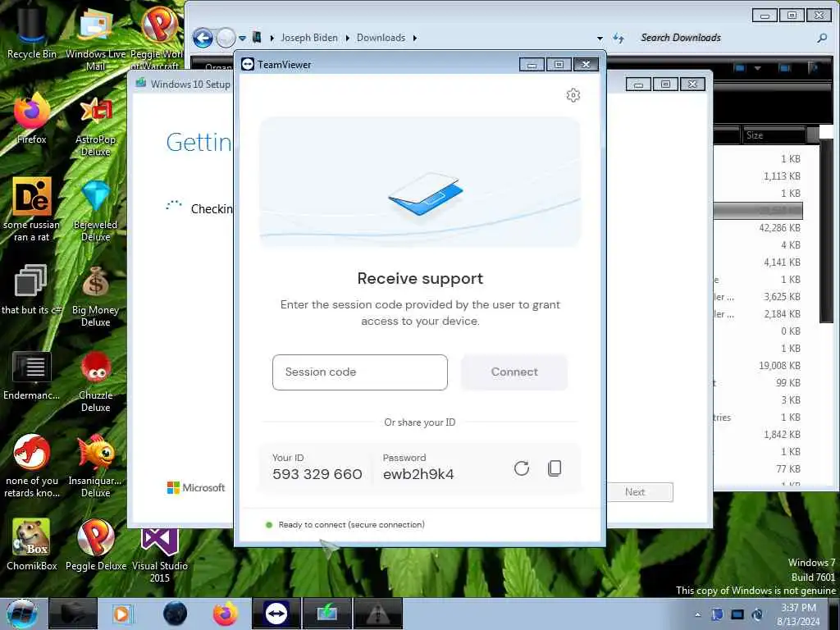The image size is (840, 630).
Task: Click the Session code input field
Action: pos(359,372)
